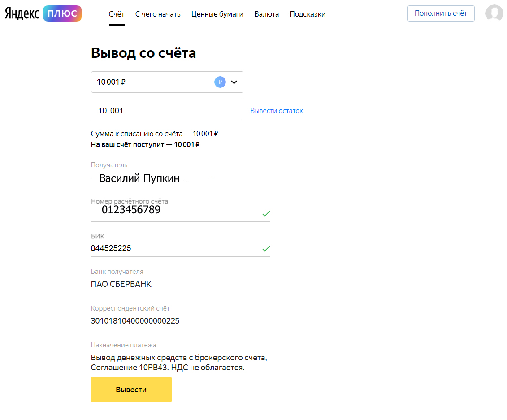Switch to Ценные бумаги tab

[217, 14]
